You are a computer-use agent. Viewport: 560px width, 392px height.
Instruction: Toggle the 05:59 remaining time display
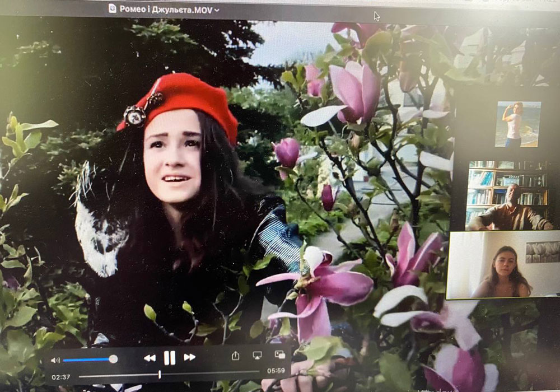click(276, 371)
